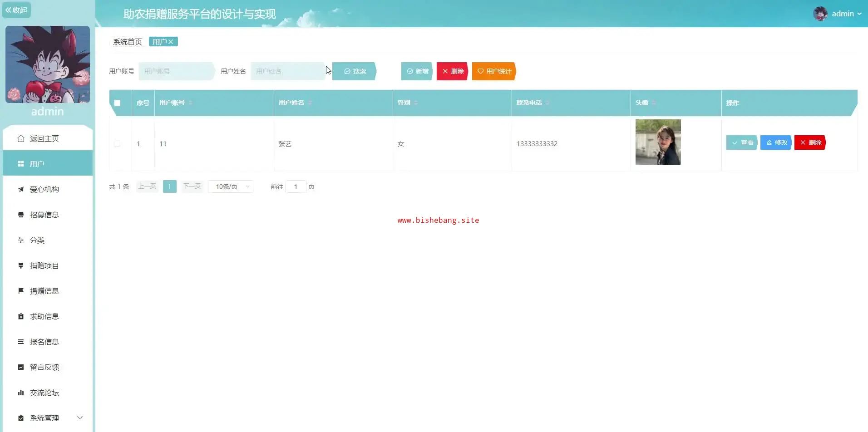Image resolution: width=868 pixels, height=432 pixels.
Task: Close the 用户 tab with its X icon
Action: (x=171, y=42)
